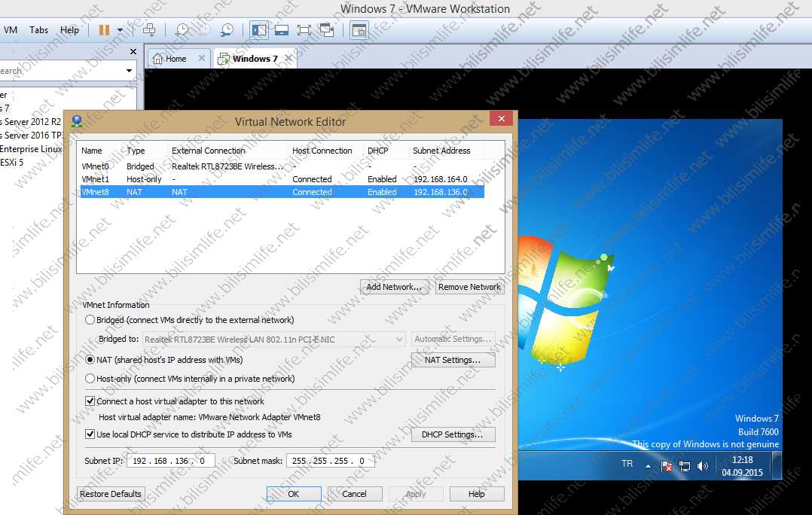Enter full screen mode from the toolbar
The height and width of the screenshot is (515, 812).
pos(304,30)
